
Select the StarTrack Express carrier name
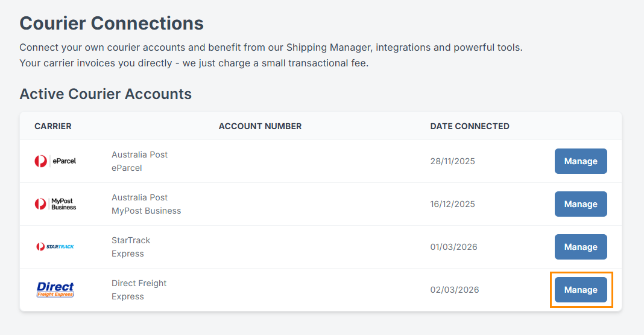click(x=131, y=247)
